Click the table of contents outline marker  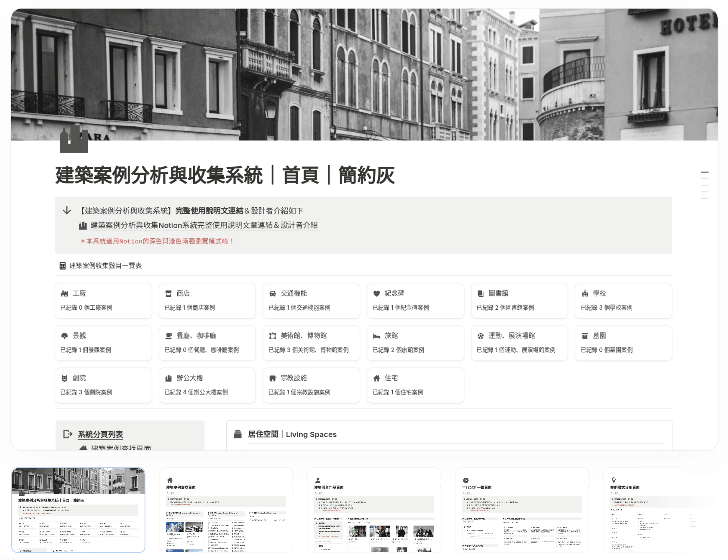click(x=704, y=172)
